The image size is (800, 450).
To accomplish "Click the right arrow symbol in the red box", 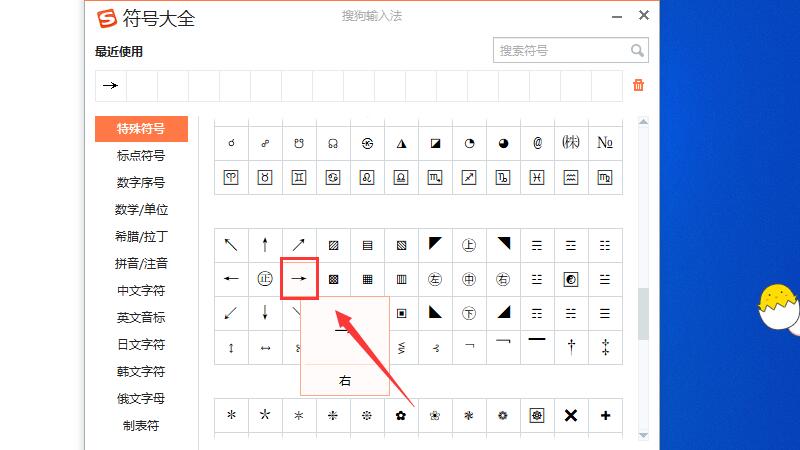I will 299,279.
